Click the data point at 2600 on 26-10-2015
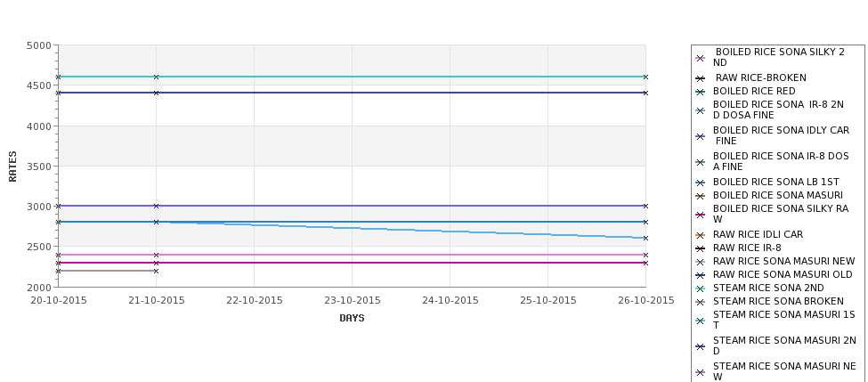 pos(645,238)
